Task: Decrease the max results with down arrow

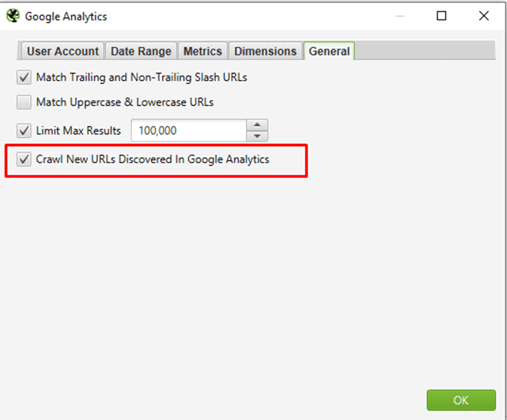Action: pyautogui.click(x=257, y=136)
